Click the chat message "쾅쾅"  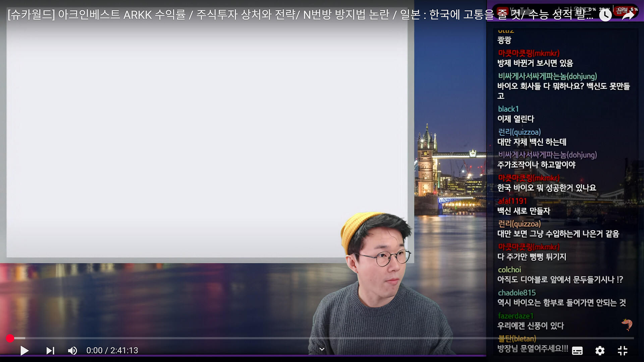pyautogui.click(x=504, y=40)
